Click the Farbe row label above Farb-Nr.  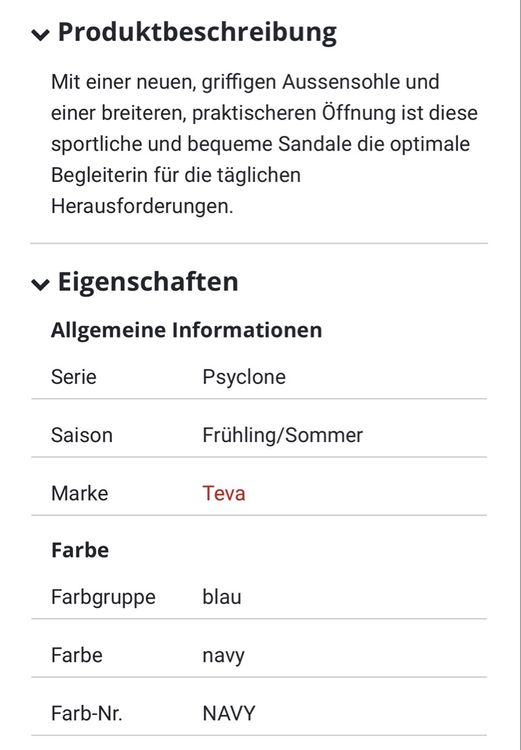pos(77,655)
